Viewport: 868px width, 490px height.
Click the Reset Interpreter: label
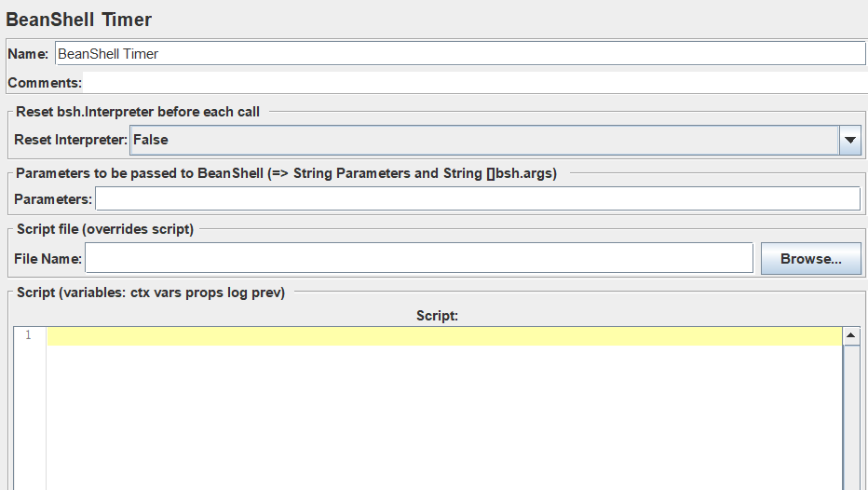click(70, 140)
